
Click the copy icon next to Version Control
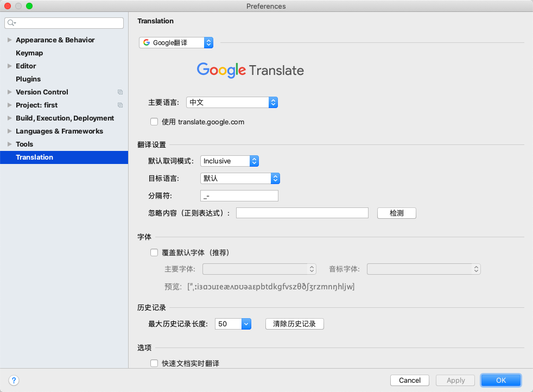point(120,92)
